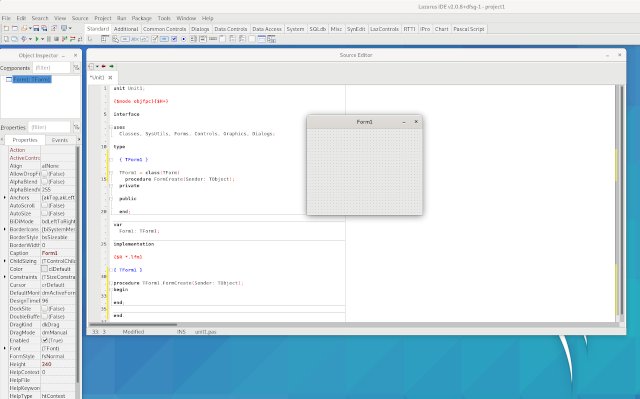The height and width of the screenshot is (399, 640).
Task: Click the Pause debugging icon
Action: pyautogui.click(x=49, y=39)
